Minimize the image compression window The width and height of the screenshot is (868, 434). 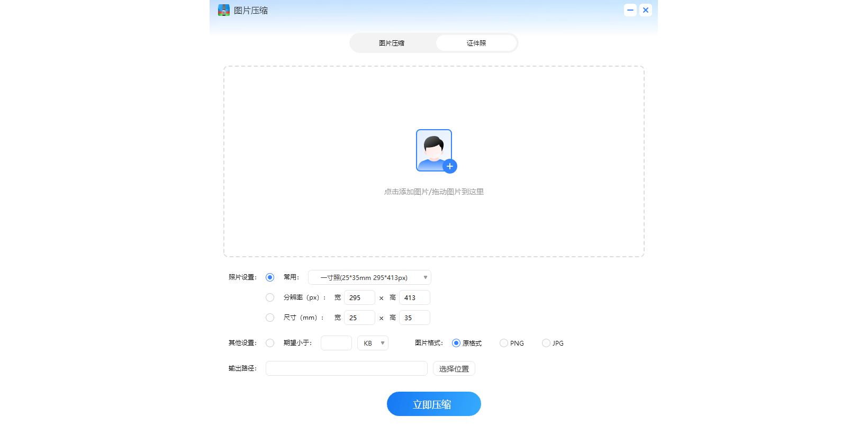tap(630, 10)
